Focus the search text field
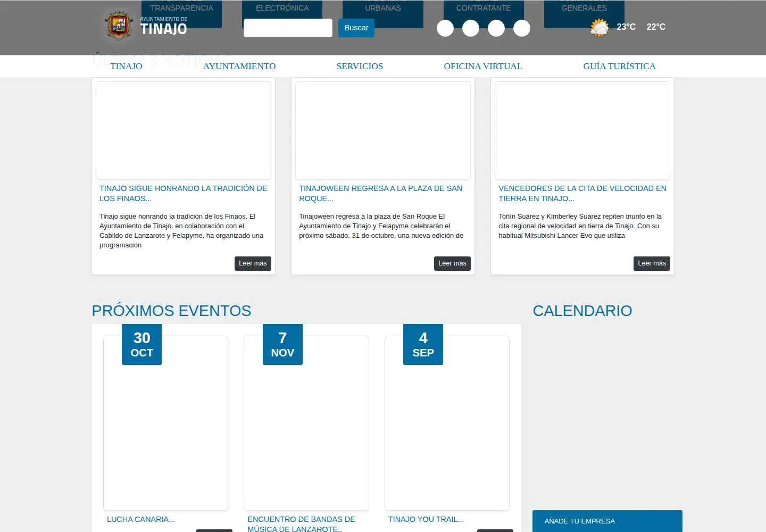The height and width of the screenshot is (532, 766). [x=288, y=28]
